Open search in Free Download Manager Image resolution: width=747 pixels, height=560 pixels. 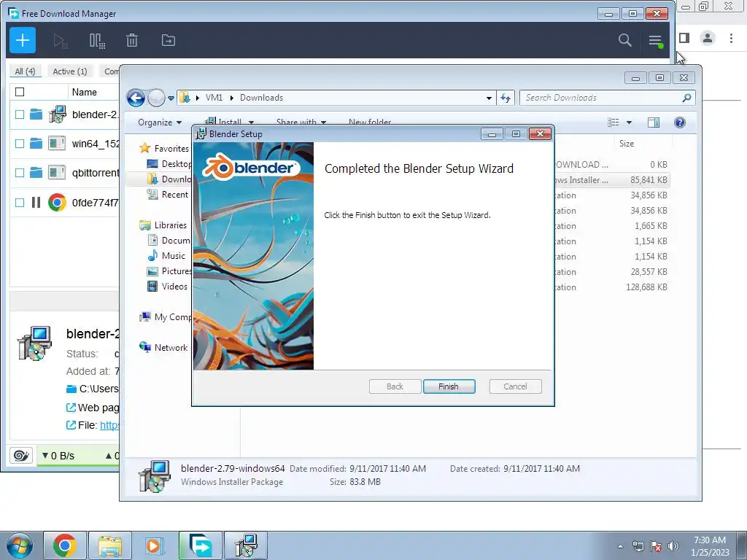pos(625,41)
